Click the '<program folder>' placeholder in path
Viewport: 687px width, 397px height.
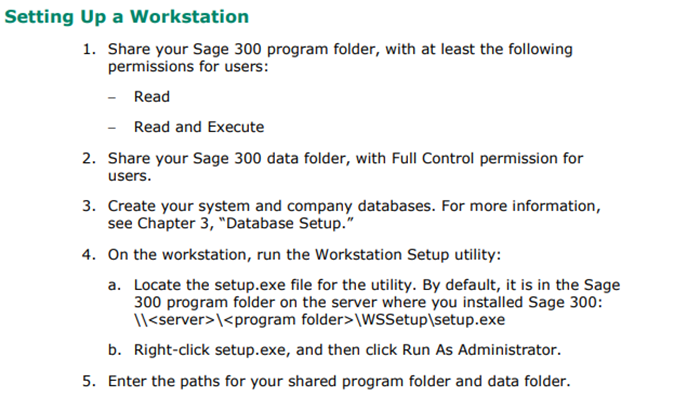pyautogui.click(x=288, y=320)
